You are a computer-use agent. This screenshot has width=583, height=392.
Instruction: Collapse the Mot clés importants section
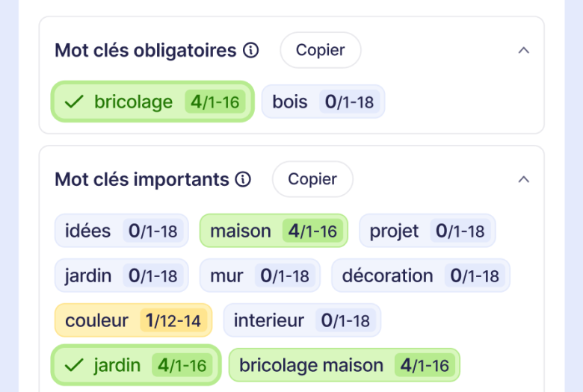click(523, 179)
